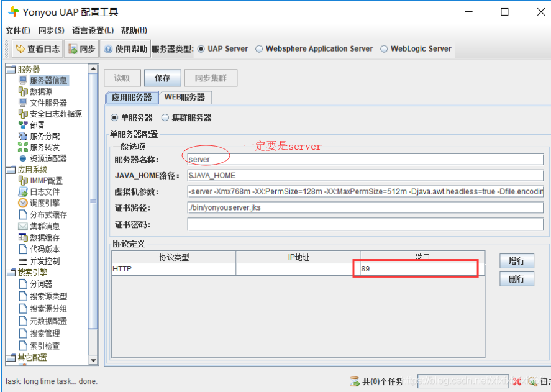The image size is (551, 392).
Task: Click the 搜索源类型 page icon
Action: point(23,296)
